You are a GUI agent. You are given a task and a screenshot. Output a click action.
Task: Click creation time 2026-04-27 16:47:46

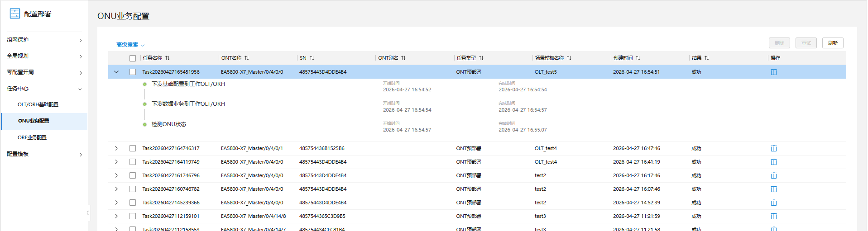click(x=636, y=148)
